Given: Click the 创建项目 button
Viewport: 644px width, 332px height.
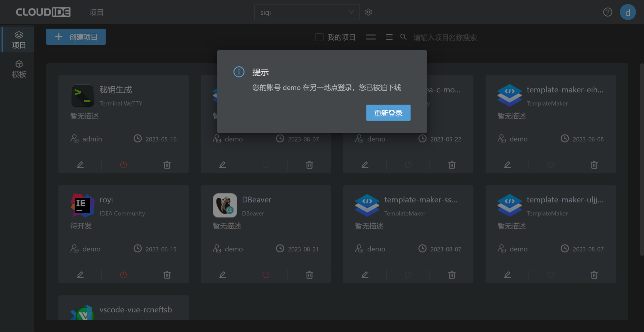Looking at the screenshot, I should click(76, 37).
